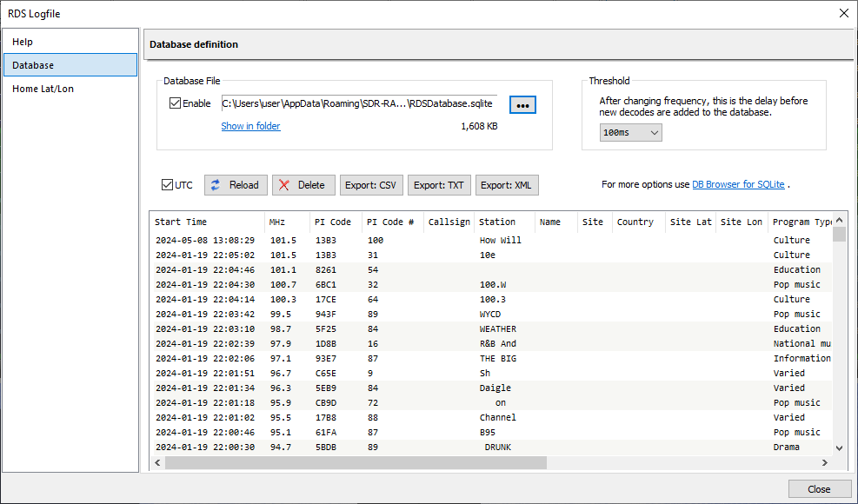Export the database as CSV
Screen dimensions: 858x504
(x=370, y=185)
